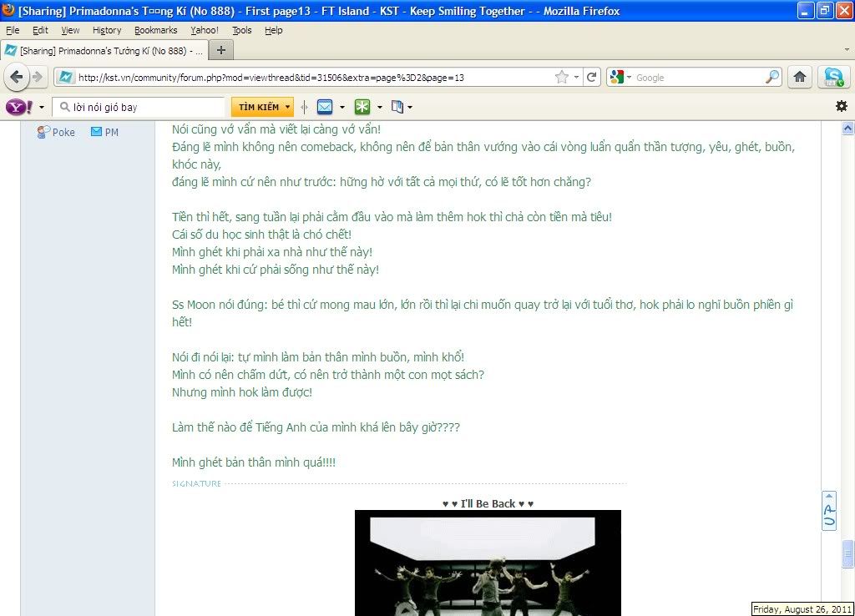Click the UP button on the page

[829, 510]
